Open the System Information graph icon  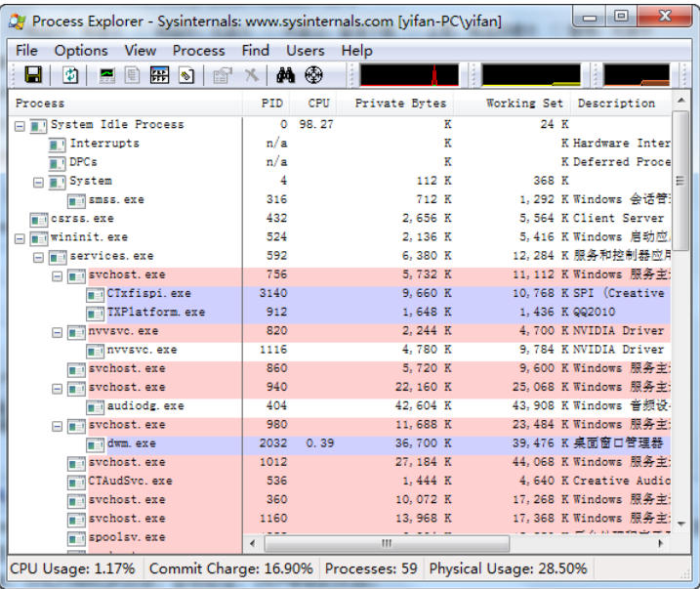coord(107,75)
